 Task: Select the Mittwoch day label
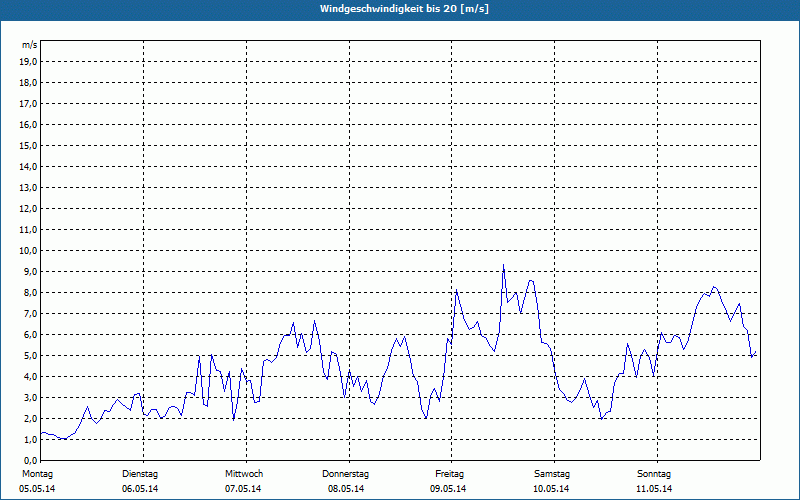(x=244, y=474)
